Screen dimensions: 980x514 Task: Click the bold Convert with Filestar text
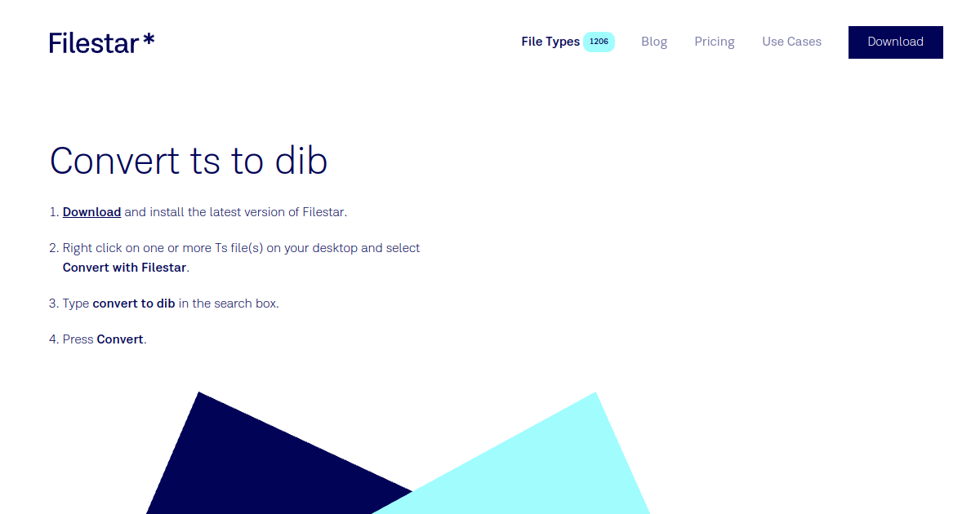(123, 267)
